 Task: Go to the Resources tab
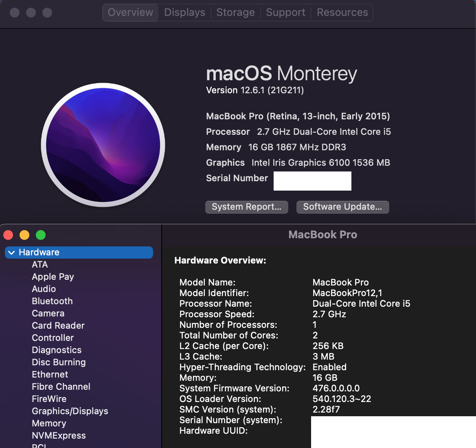(x=342, y=13)
